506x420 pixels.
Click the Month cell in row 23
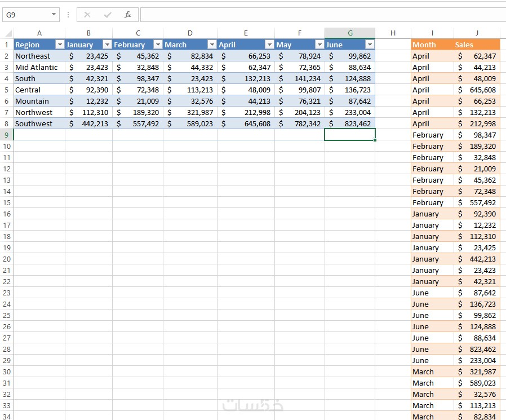(x=432, y=293)
